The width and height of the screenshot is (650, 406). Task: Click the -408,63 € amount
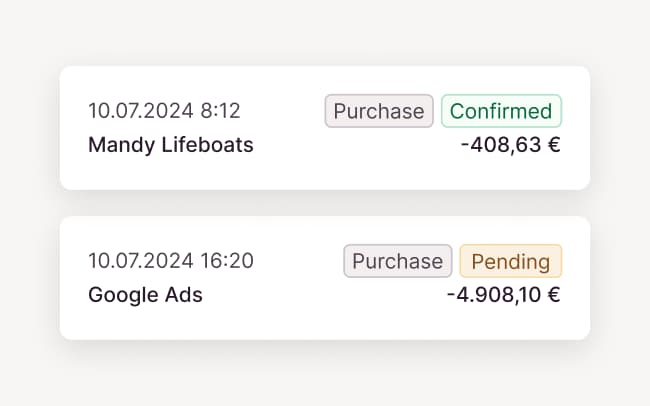[510, 145]
